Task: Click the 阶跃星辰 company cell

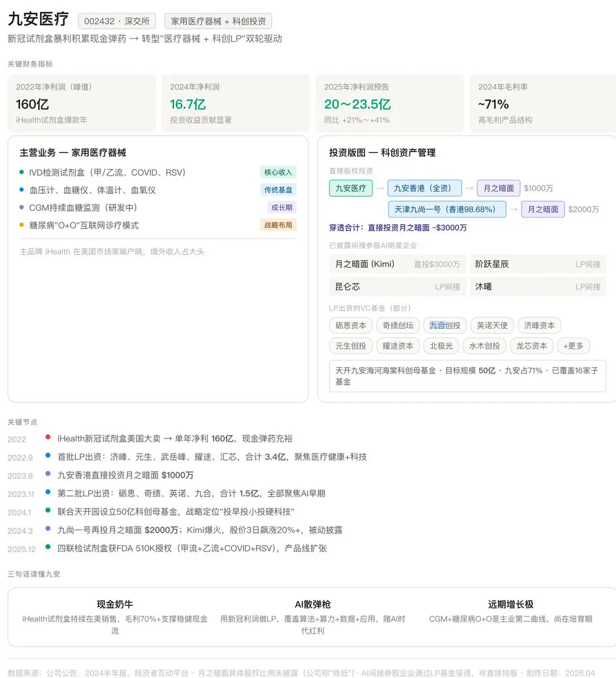Action: [x=538, y=264]
